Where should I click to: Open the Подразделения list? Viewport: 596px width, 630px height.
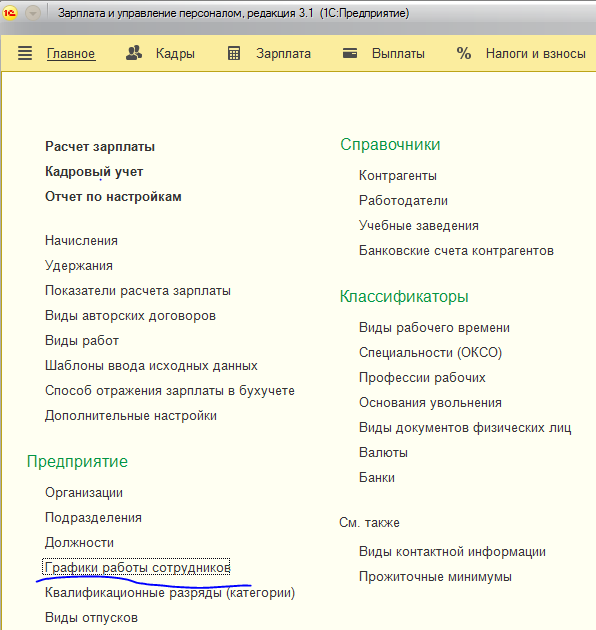(93, 518)
